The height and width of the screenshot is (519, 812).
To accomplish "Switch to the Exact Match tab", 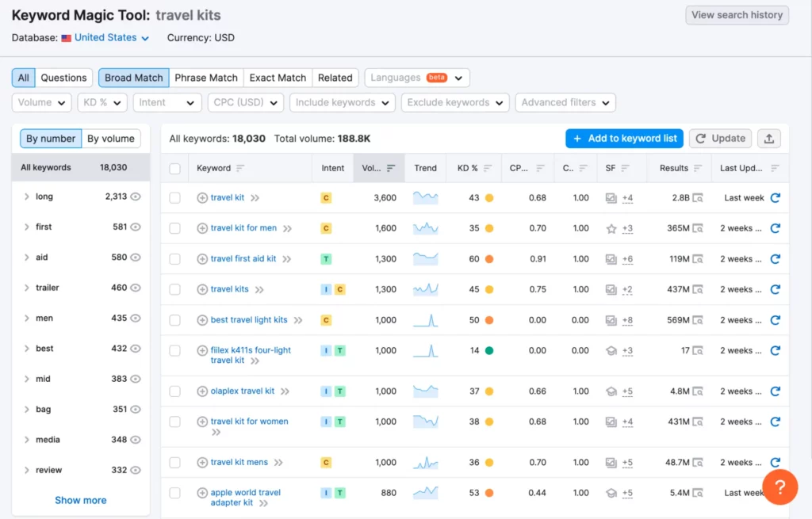I will (277, 77).
